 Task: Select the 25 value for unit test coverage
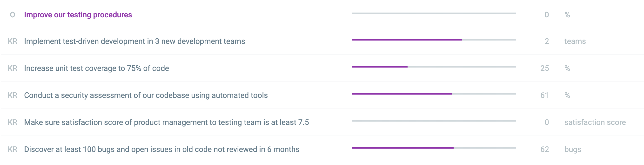coord(544,68)
